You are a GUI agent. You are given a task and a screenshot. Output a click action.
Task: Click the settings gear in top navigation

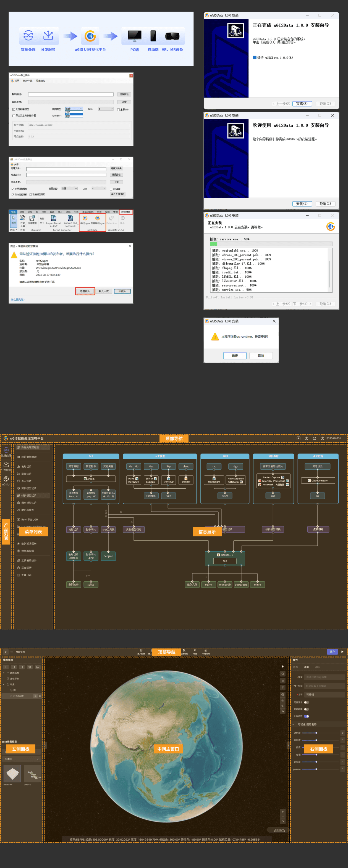[314, 438]
